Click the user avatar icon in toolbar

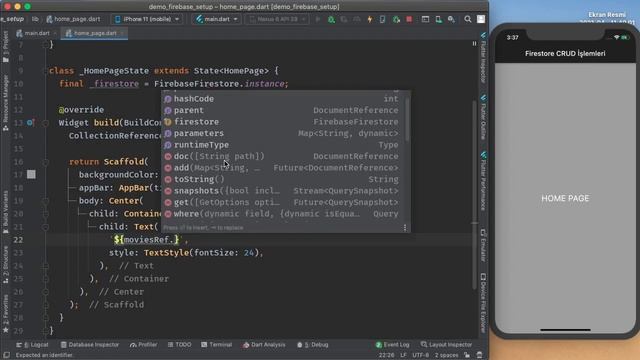coord(481,19)
